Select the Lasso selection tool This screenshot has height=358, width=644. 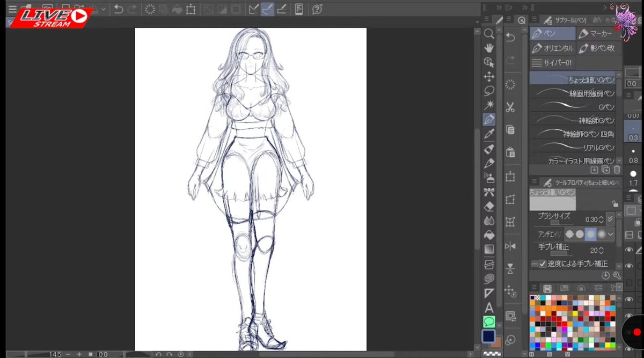(489, 91)
